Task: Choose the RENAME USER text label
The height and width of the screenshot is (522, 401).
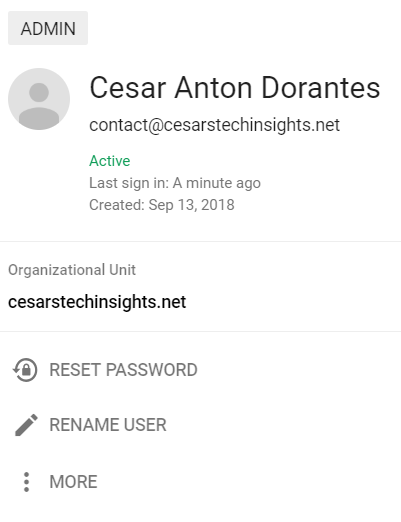Action: pyautogui.click(x=108, y=425)
